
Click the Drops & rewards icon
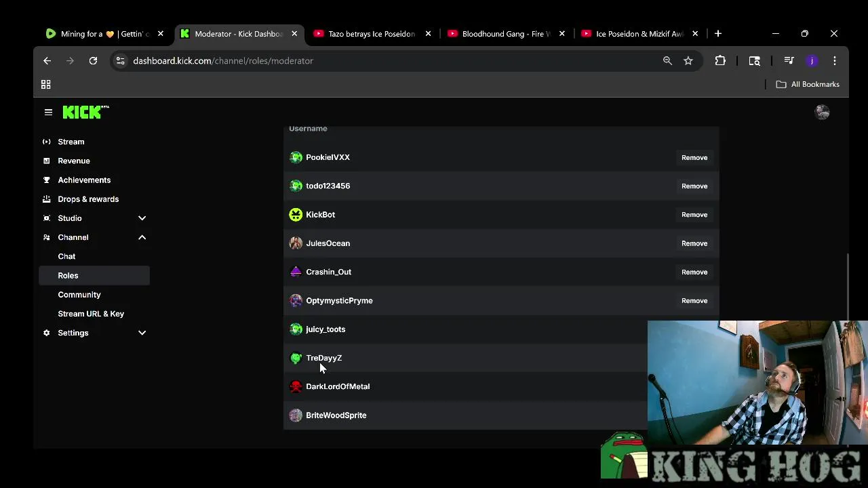(x=46, y=199)
